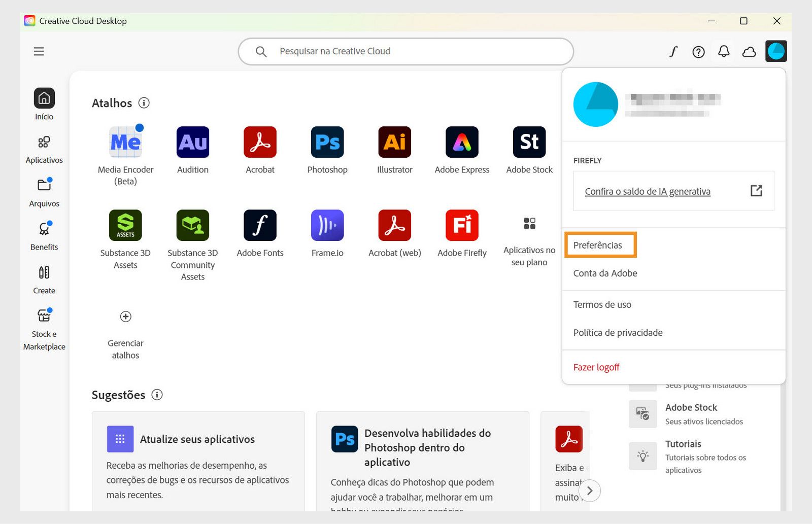Select the Substance 3D Assets icon
Viewport: 812px width, 524px height.
125,225
